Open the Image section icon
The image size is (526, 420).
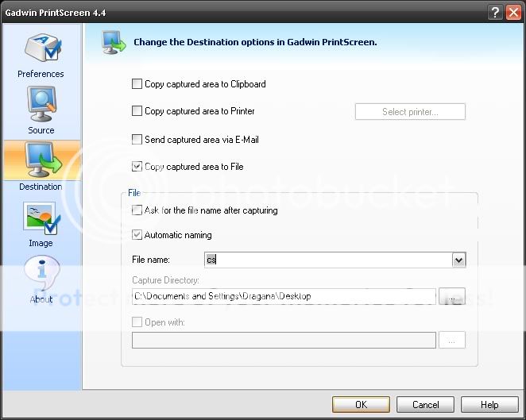point(41,218)
